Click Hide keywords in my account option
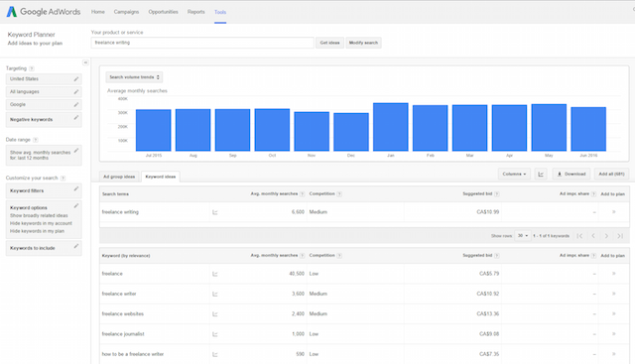This screenshot has width=635, height=364. coord(41,223)
